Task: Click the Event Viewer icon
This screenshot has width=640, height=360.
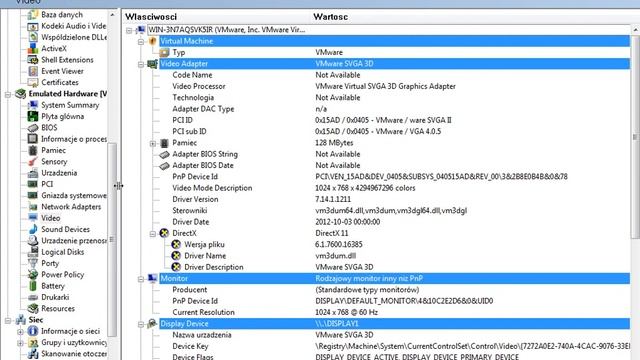Action: pyautogui.click(x=33, y=71)
